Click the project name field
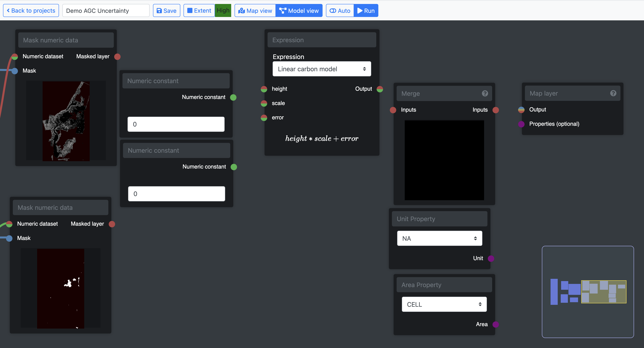Image resolution: width=644 pixels, height=348 pixels. (x=106, y=11)
